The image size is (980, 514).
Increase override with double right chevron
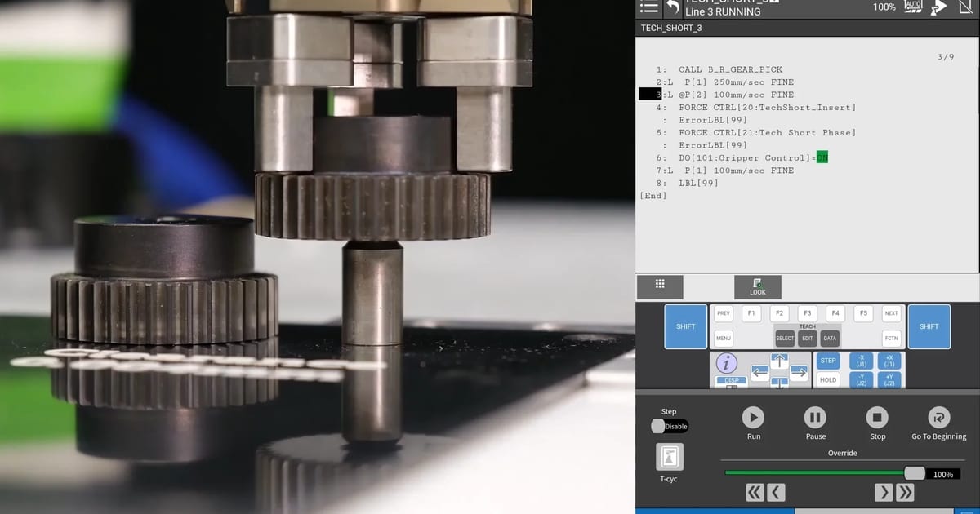(905, 492)
